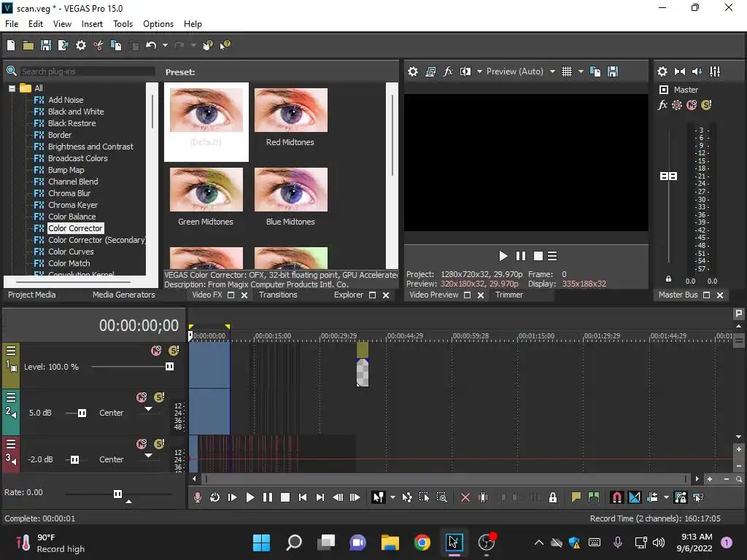Image resolution: width=747 pixels, height=560 pixels.
Task: Select Brightness and Contrast effect
Action: pyautogui.click(x=90, y=147)
